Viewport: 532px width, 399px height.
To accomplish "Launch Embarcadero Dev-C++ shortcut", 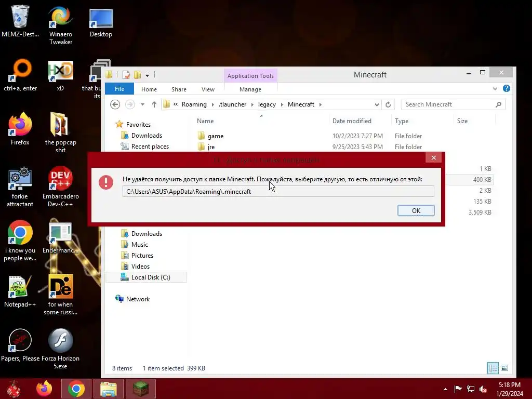I will tap(60, 187).
